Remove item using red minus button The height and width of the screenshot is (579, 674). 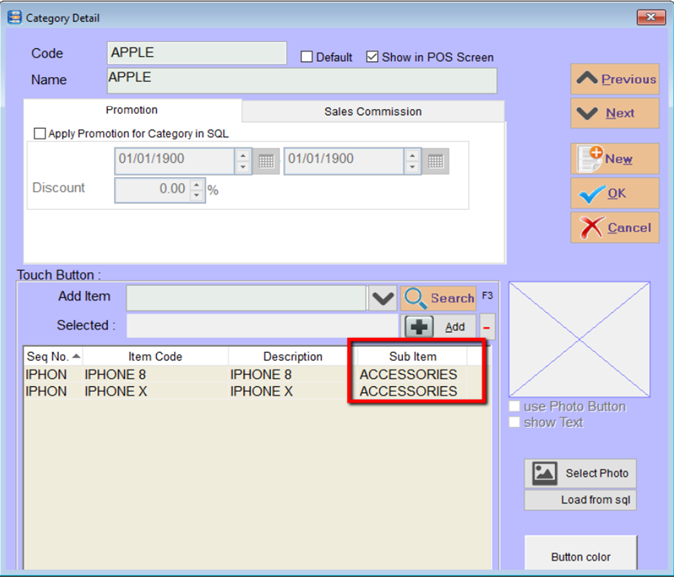click(487, 326)
